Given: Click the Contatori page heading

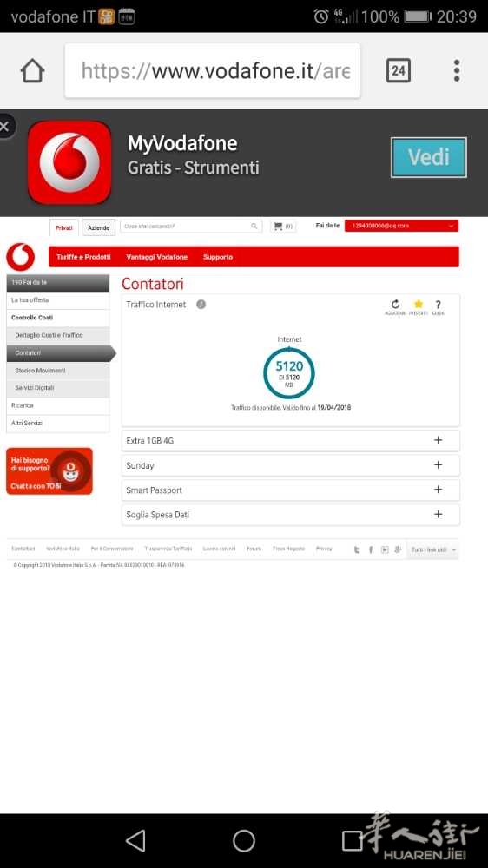Looking at the screenshot, I should [x=152, y=284].
